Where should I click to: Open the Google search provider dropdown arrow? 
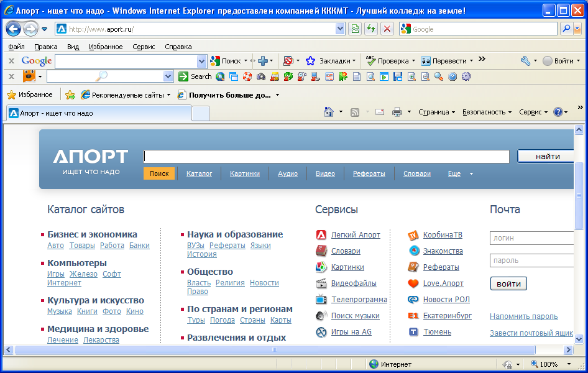(577, 29)
